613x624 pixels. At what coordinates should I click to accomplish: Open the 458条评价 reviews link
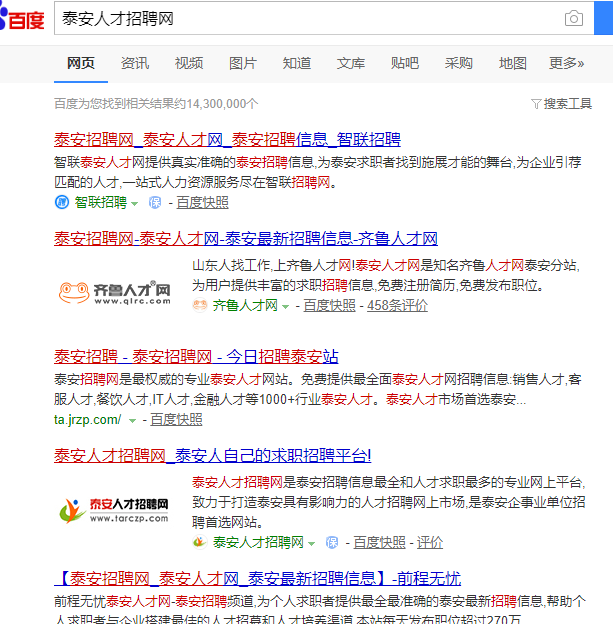tap(397, 306)
